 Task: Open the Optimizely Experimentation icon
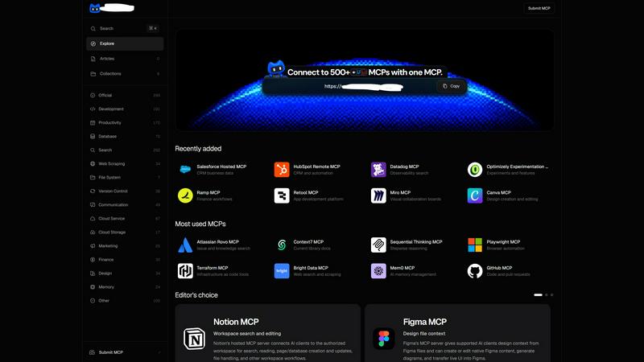pos(475,170)
